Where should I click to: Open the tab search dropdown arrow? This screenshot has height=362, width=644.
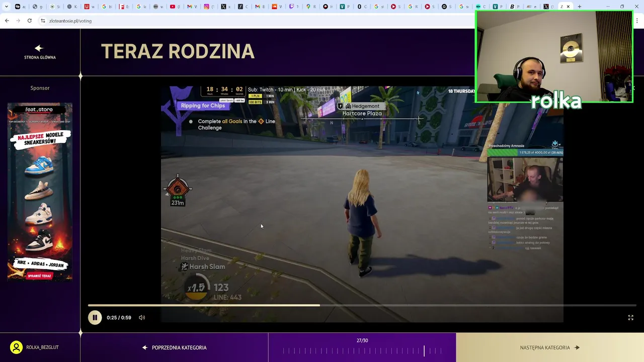coord(7,7)
